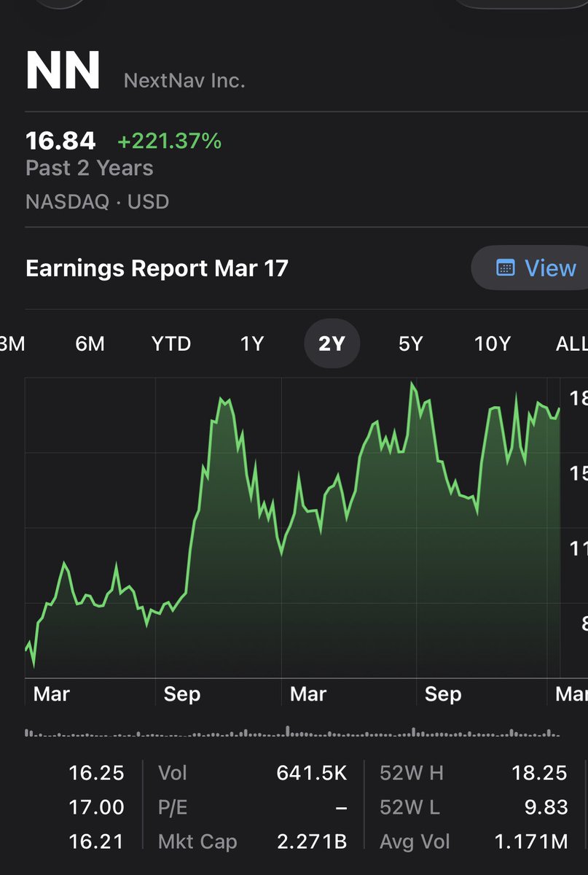Screen dimensions: 588x875
Task: Tap the Vol value 641.5K
Action: coord(312,773)
